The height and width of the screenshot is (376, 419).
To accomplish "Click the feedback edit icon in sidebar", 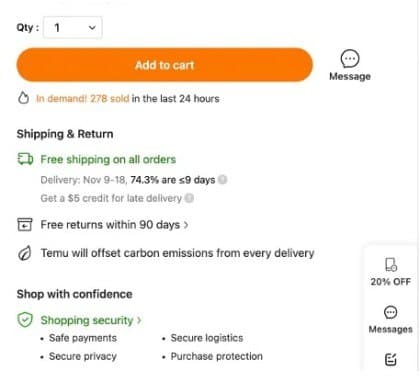I will click(x=391, y=359).
